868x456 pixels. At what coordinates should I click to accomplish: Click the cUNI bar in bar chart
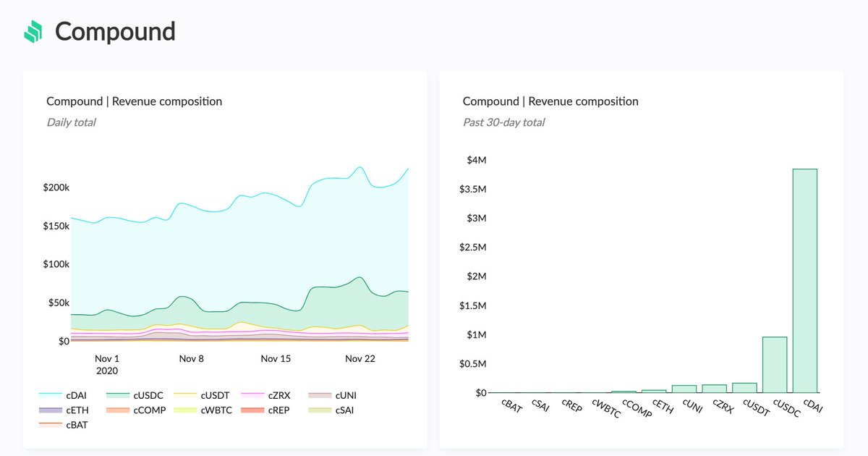click(x=684, y=389)
